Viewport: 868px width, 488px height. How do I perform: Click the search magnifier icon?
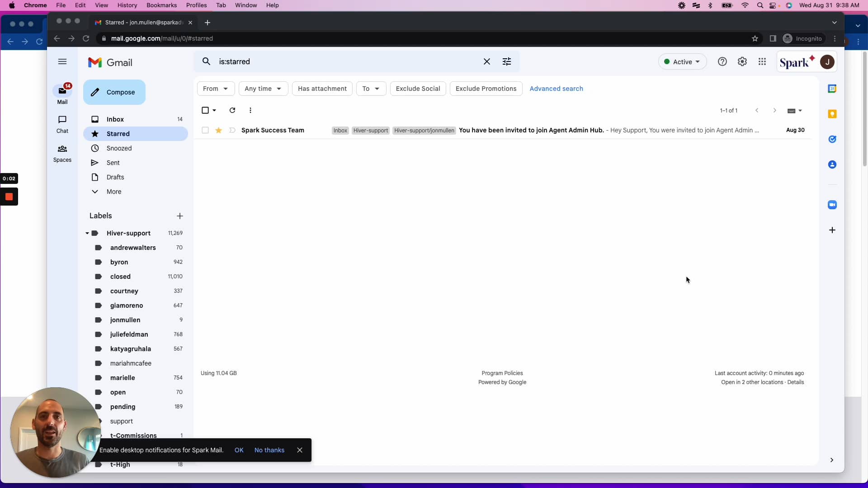pos(206,61)
